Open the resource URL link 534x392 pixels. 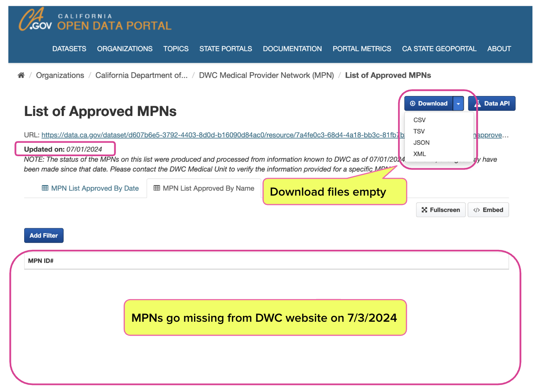222,135
